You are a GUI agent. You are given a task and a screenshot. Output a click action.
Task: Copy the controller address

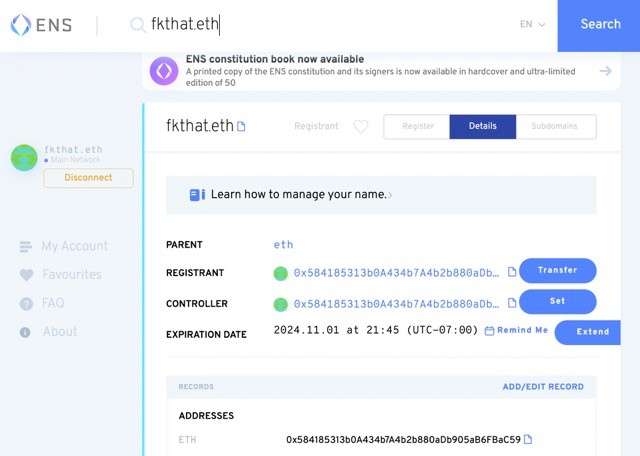coord(512,303)
